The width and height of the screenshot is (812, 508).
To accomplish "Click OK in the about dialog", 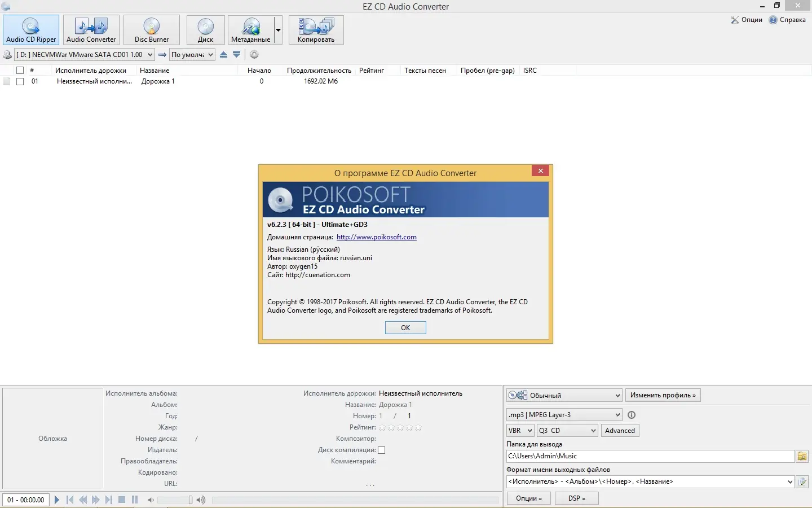I will point(405,328).
